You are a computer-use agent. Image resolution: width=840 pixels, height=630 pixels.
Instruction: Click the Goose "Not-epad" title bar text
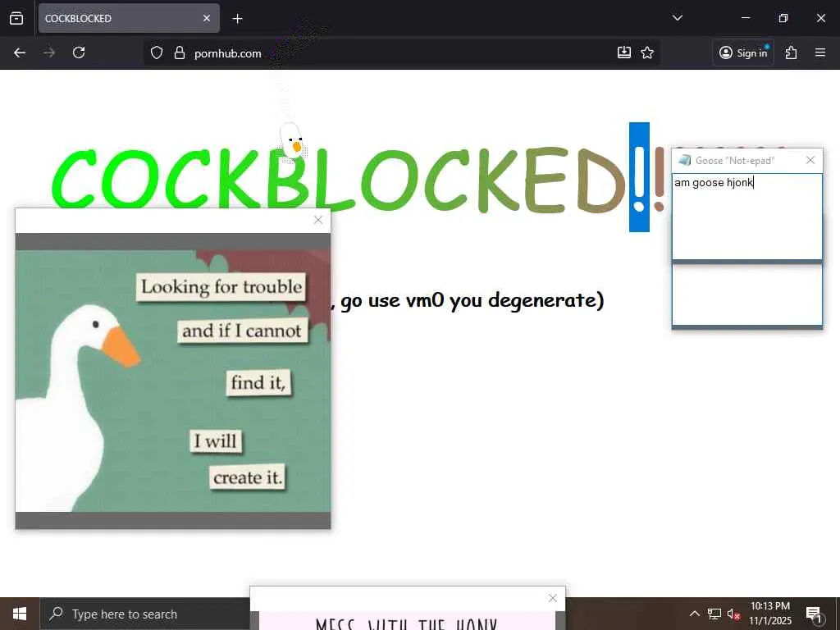coord(735,161)
